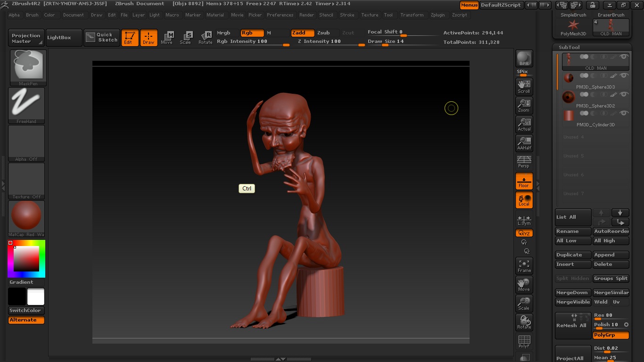Click the Duplicate subtool button
Screen dimensions: 644x362
pyautogui.click(x=572, y=255)
